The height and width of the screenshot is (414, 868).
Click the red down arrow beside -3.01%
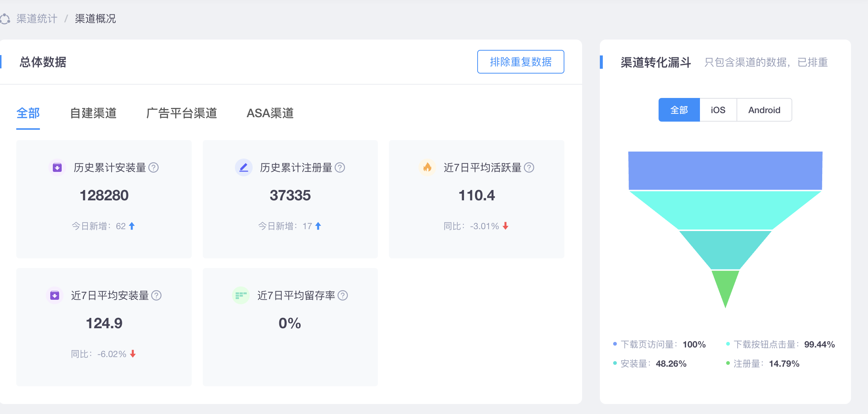(x=506, y=226)
